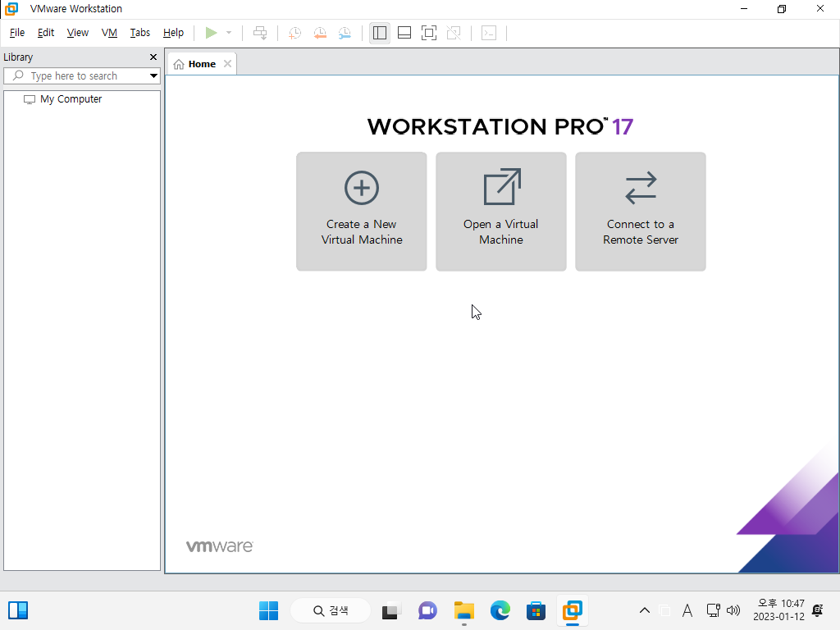Viewport: 840px width, 630px height.
Task: Click the Unity mode toolbar icon
Action: (x=454, y=33)
